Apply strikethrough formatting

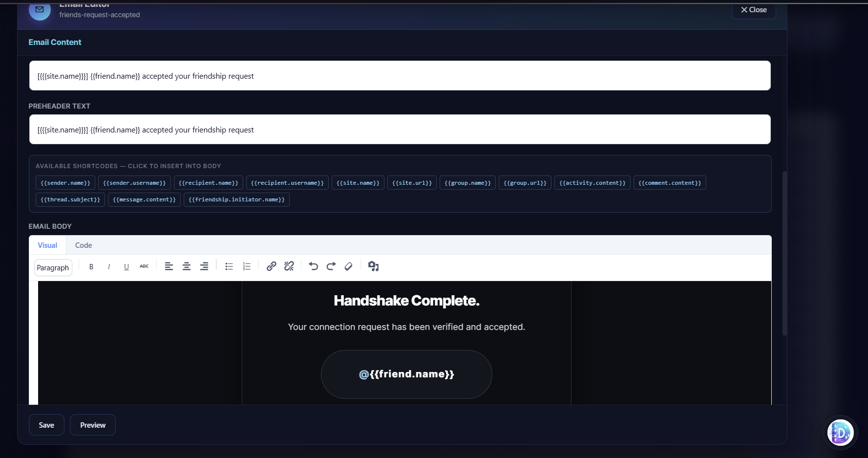tap(144, 266)
